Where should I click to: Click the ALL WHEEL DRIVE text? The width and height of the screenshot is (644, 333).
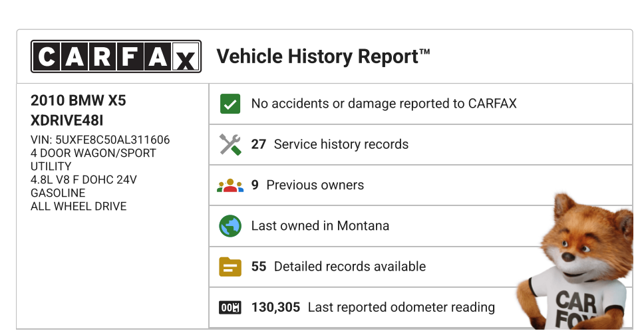click(79, 206)
